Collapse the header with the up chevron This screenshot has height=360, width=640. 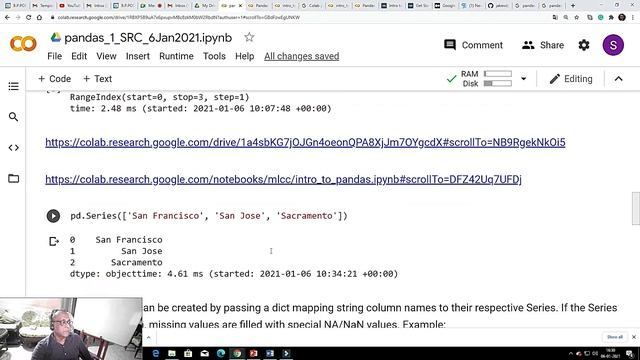coord(618,79)
